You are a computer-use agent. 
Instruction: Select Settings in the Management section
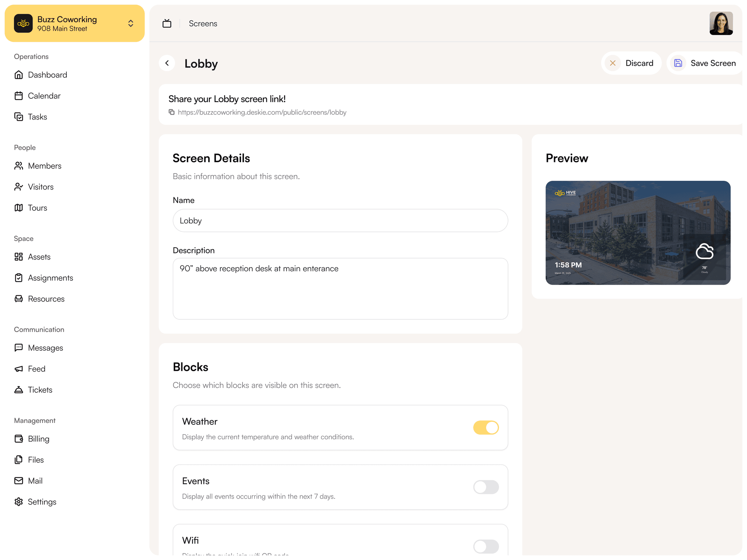coord(42,502)
